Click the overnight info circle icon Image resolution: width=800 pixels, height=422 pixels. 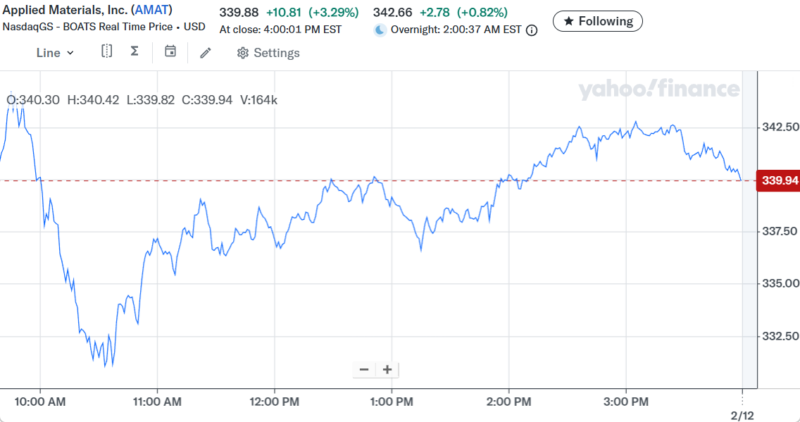[x=531, y=30]
